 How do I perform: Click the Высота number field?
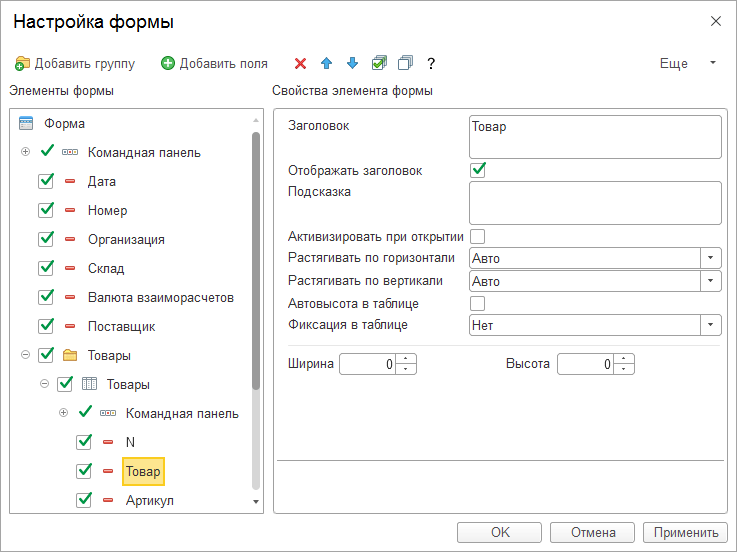tap(586, 364)
